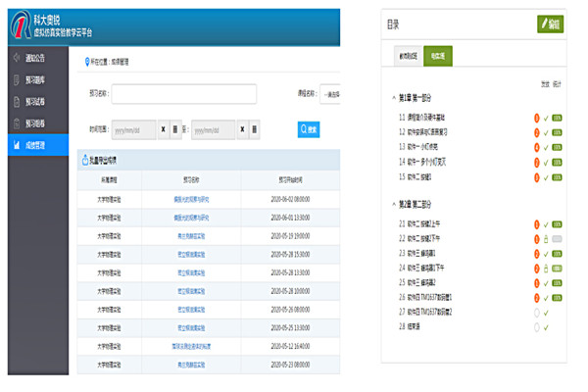Toggle the green check mark on row 2.7
The width and height of the screenshot is (588, 392).
click(x=546, y=313)
